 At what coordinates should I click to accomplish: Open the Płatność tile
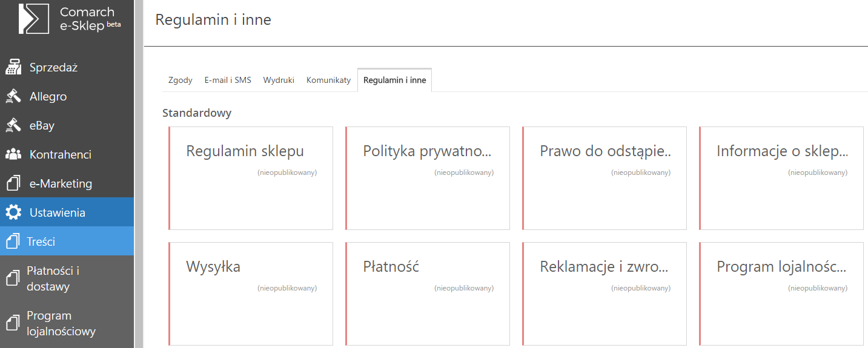[428, 294]
